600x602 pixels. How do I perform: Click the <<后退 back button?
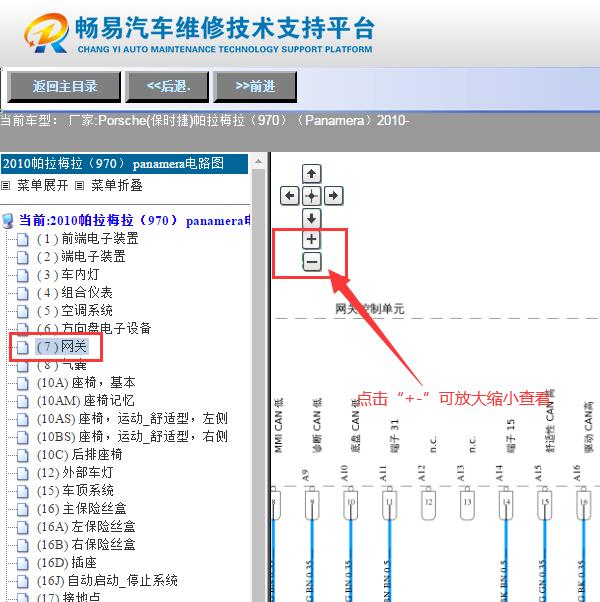coord(167,87)
